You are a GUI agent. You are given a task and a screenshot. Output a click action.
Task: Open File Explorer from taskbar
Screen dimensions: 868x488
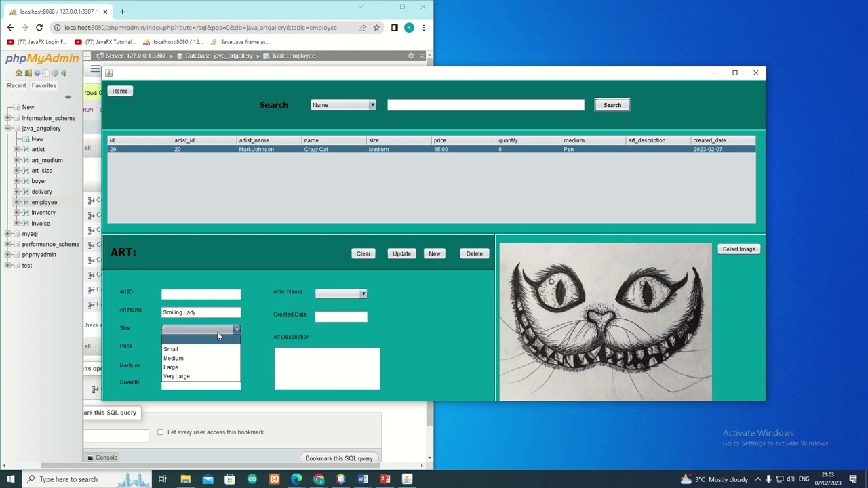tap(185, 479)
